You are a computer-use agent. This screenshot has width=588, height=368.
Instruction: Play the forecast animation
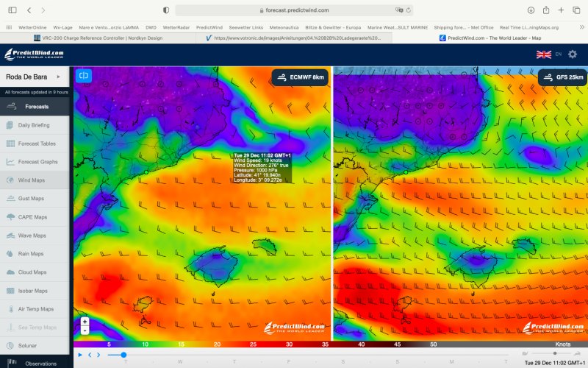pyautogui.click(x=79, y=355)
